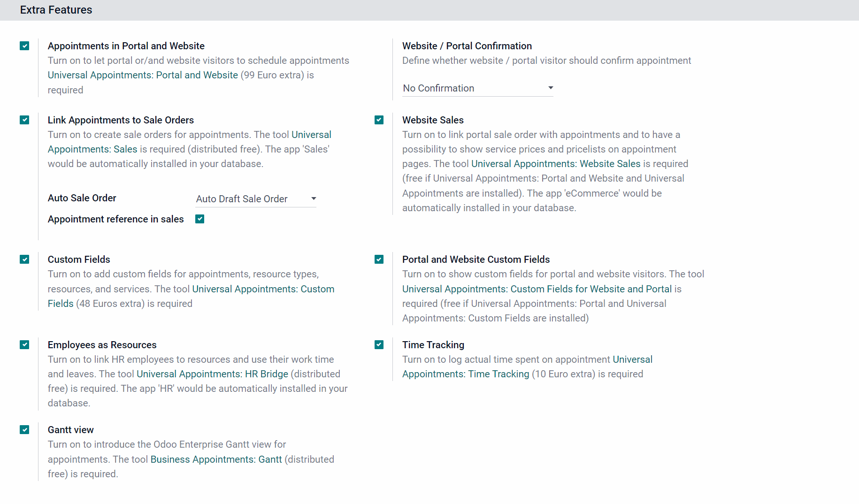
Task: Click the Website / Portal Confirmation label
Action: (467, 46)
